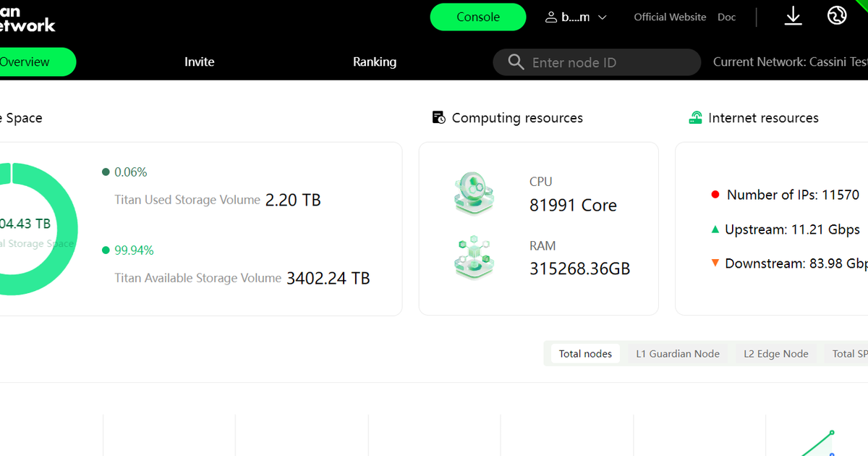Click the user profile icon
This screenshot has height=456, width=868.
coord(551,17)
